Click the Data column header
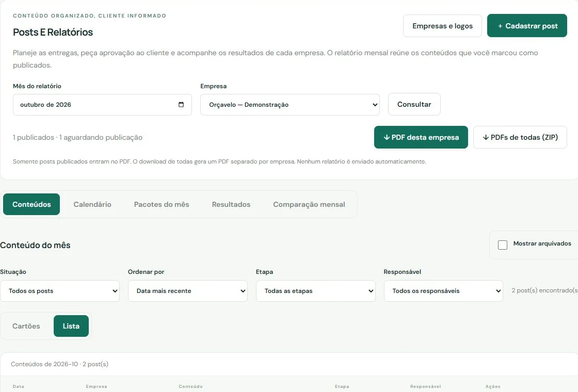 coord(19,386)
